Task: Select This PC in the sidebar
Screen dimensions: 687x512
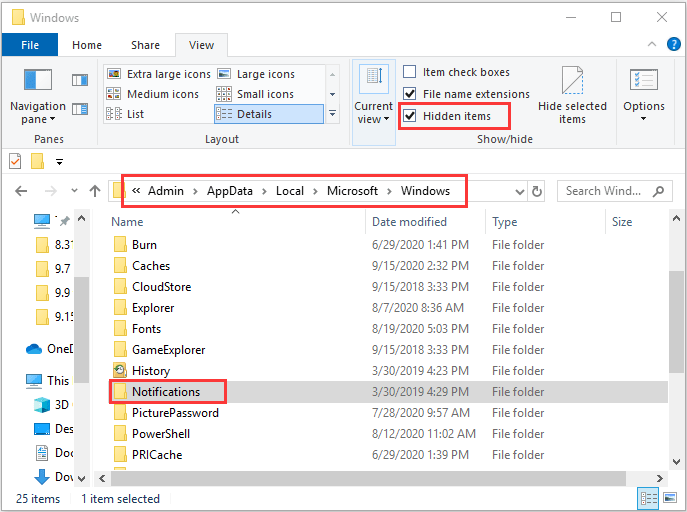Action: coord(47,381)
